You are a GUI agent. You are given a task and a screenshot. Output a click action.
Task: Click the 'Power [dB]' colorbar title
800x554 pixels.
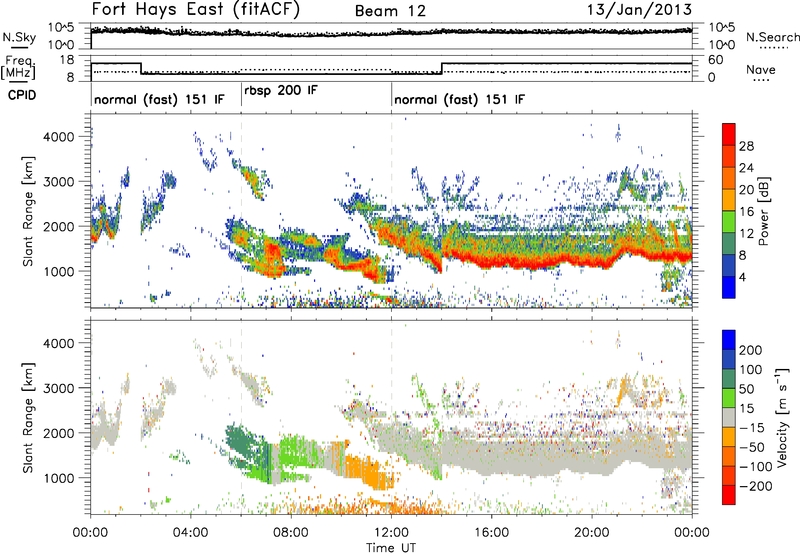click(x=763, y=211)
